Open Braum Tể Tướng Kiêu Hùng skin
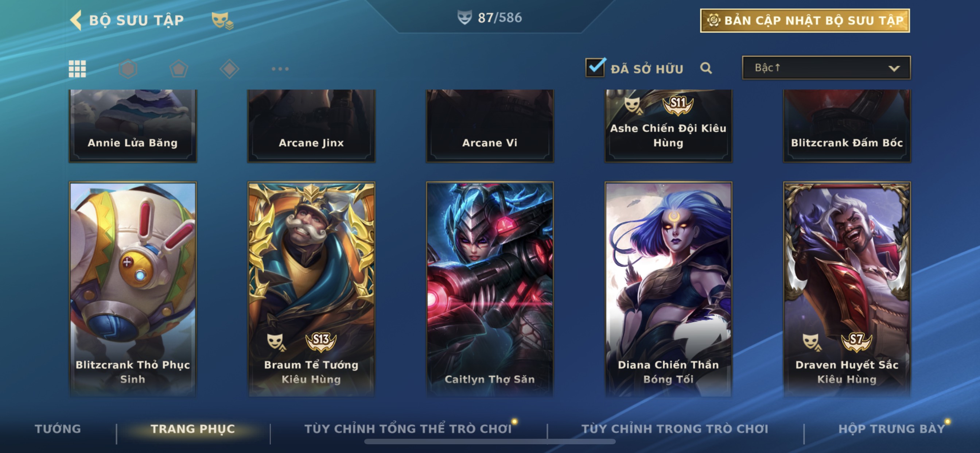 311,289
